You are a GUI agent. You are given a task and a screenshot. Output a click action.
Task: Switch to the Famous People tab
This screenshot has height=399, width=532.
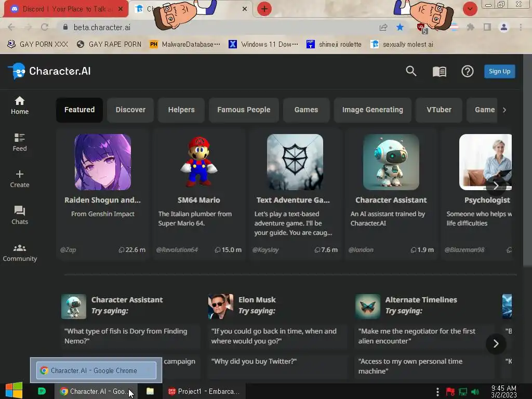(x=244, y=110)
